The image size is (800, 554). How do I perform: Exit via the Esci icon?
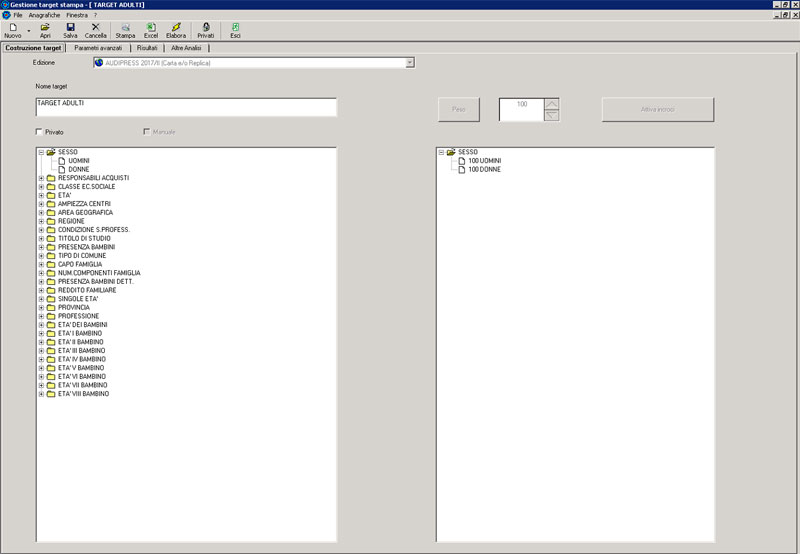[x=236, y=28]
